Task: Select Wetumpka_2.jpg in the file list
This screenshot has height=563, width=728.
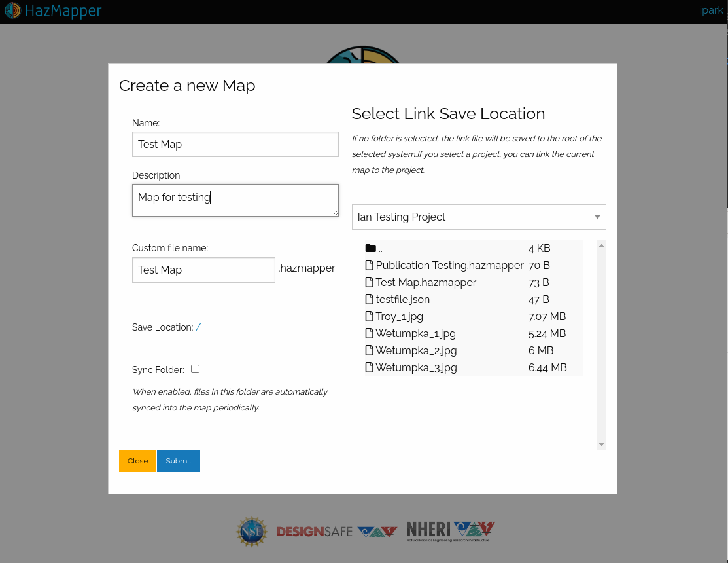Action: tap(416, 350)
